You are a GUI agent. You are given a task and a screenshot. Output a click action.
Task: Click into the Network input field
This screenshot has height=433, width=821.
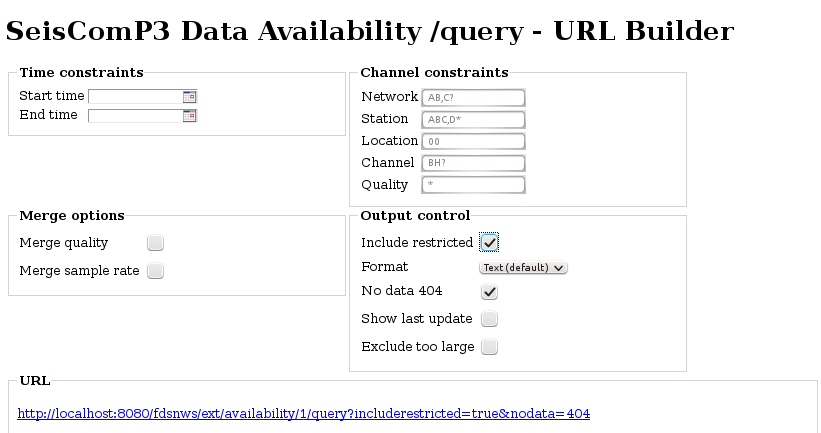coord(473,97)
